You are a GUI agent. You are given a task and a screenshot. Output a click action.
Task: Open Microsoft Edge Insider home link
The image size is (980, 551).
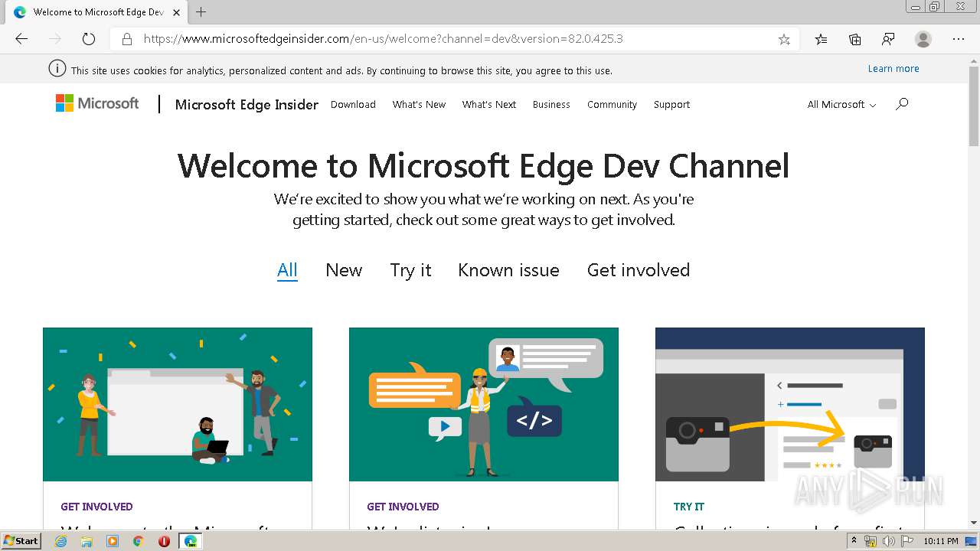[x=247, y=105]
